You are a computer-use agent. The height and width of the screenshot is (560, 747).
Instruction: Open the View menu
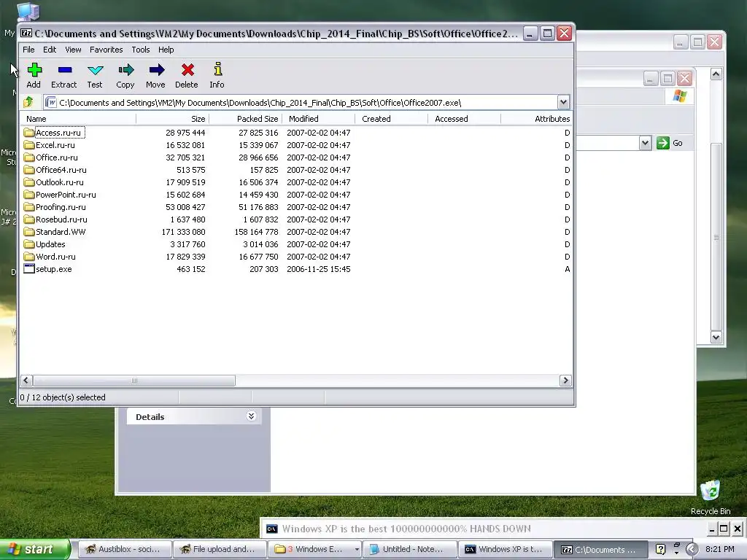point(73,50)
